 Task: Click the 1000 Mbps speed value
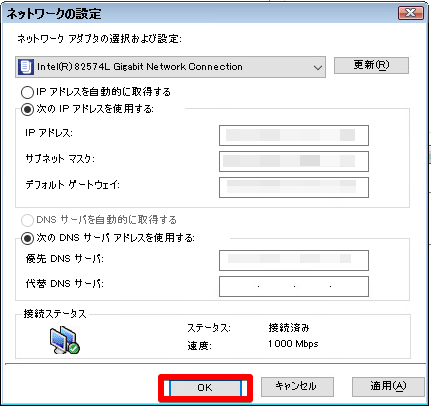point(293,344)
